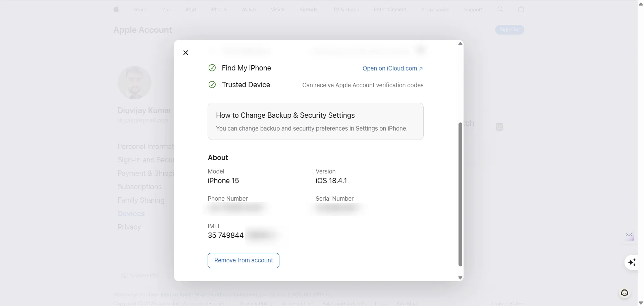Click the Find My iPhone green checkmark
Viewport: 644px width, 306px height.
212,68
